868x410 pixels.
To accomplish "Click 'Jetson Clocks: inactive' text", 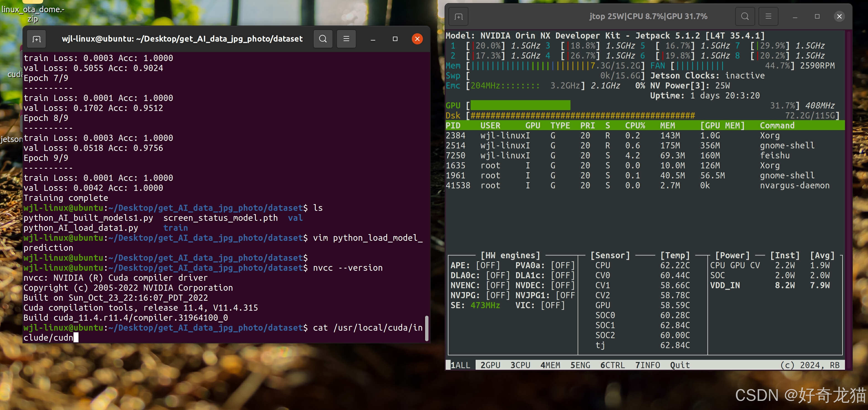I will click(x=707, y=75).
